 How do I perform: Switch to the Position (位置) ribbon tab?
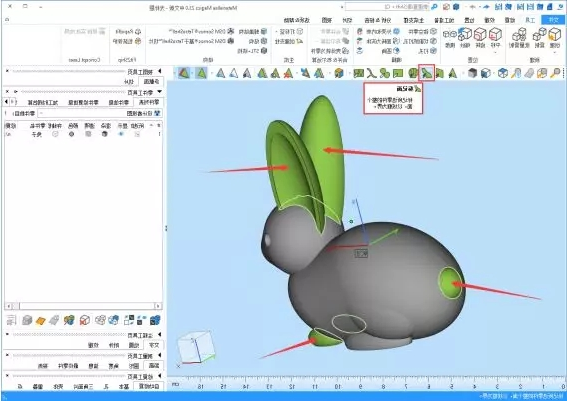click(x=469, y=20)
